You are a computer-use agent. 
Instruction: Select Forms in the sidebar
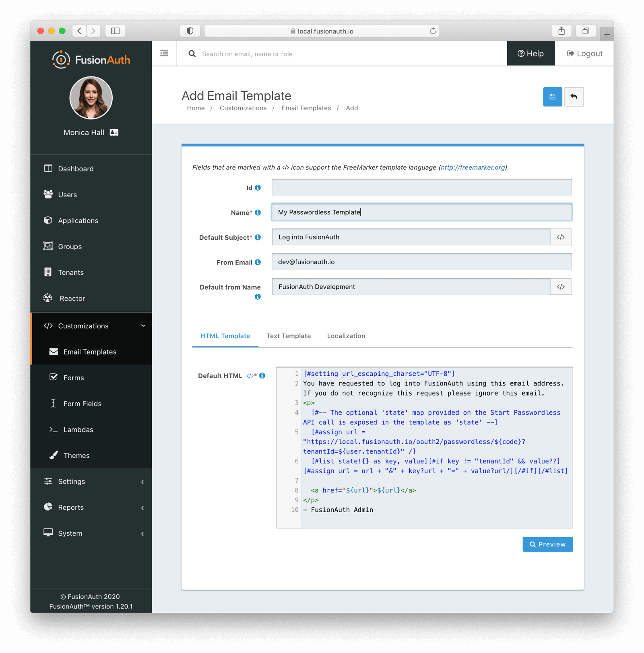(x=91, y=377)
